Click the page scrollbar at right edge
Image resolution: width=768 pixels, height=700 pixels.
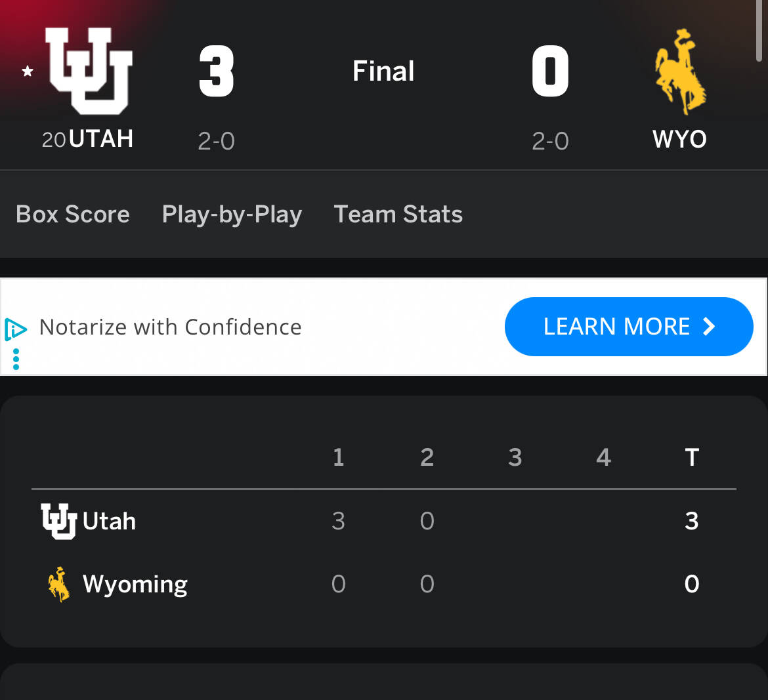759,33
